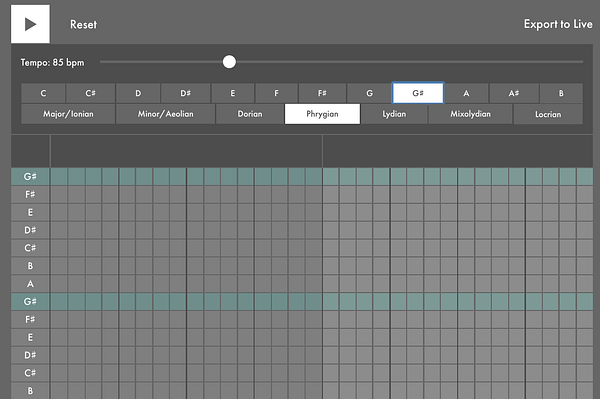Viewport: 600px width, 399px height.
Task: Switch to the Minor/Aeolian scale
Action: (x=166, y=114)
